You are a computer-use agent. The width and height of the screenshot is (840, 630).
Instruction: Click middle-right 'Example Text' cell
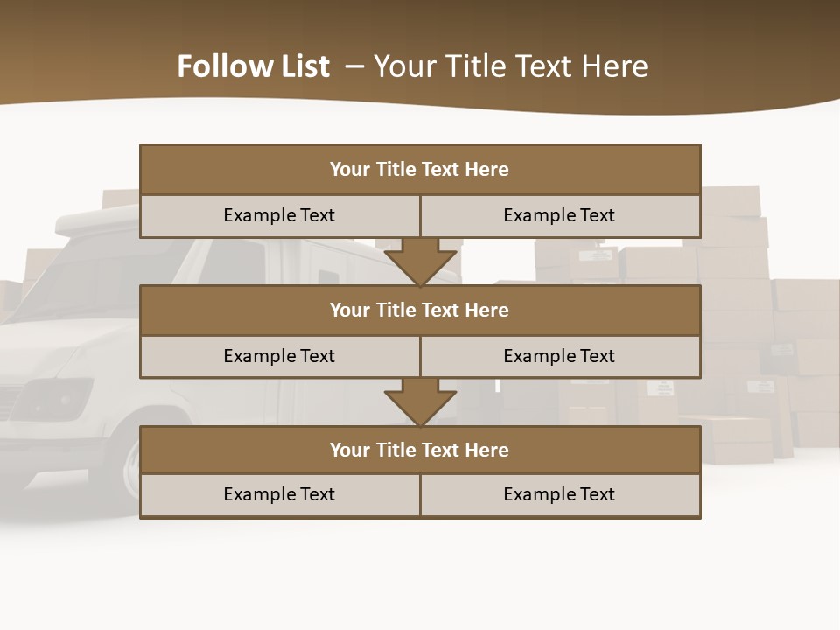(x=559, y=356)
